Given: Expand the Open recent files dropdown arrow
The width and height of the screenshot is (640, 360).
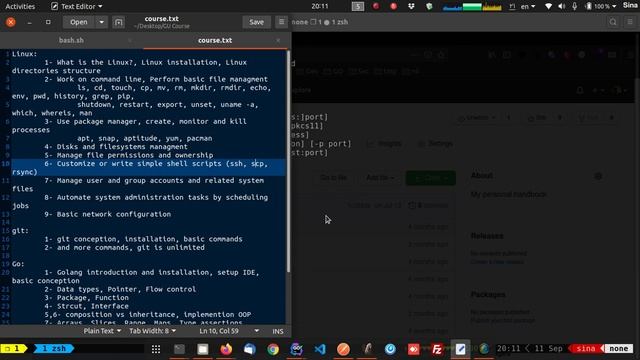Looking at the screenshot, I should point(102,22).
